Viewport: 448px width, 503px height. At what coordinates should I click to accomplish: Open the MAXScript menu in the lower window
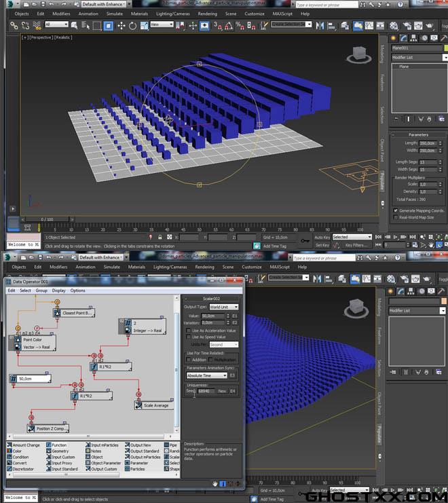279,267
